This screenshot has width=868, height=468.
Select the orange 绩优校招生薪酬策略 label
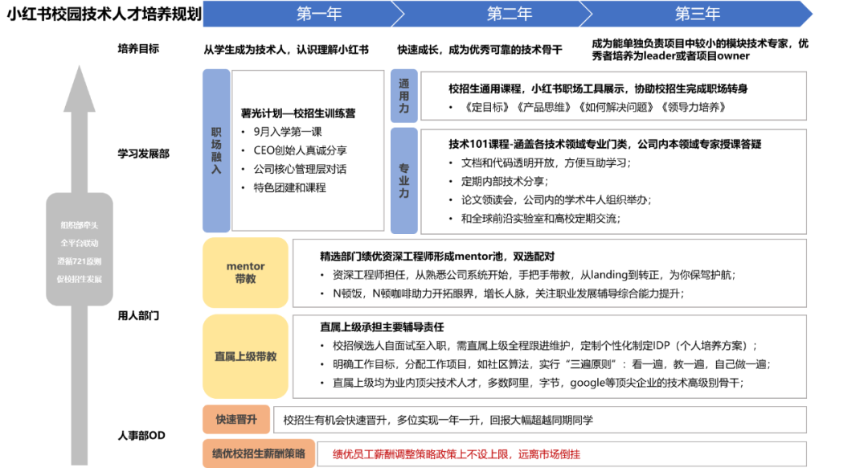[x=259, y=454]
